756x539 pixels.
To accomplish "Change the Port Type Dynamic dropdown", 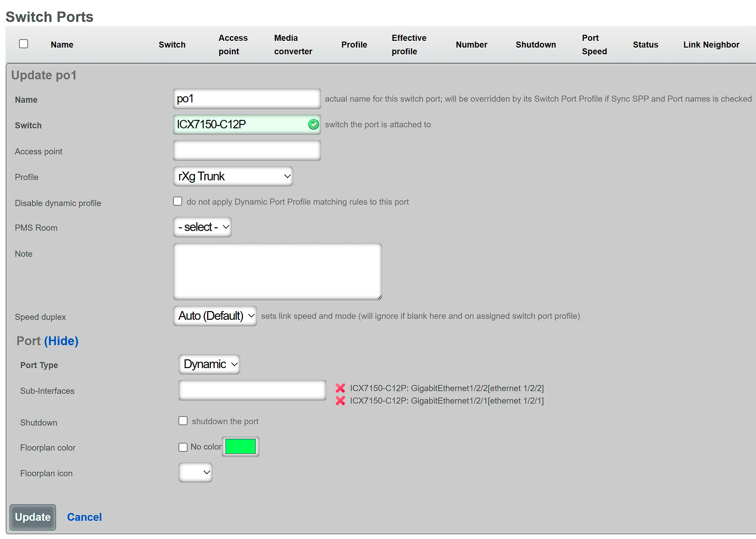I will click(x=209, y=364).
